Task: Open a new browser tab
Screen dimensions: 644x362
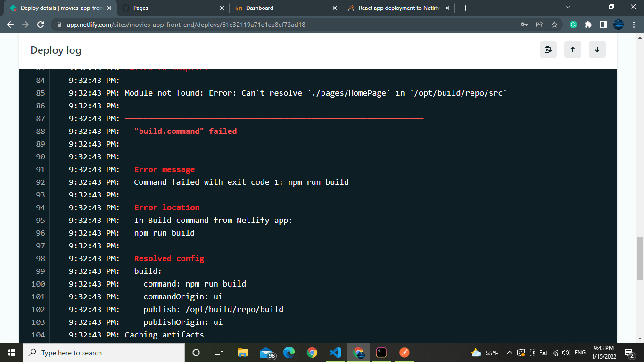Action: point(464,8)
